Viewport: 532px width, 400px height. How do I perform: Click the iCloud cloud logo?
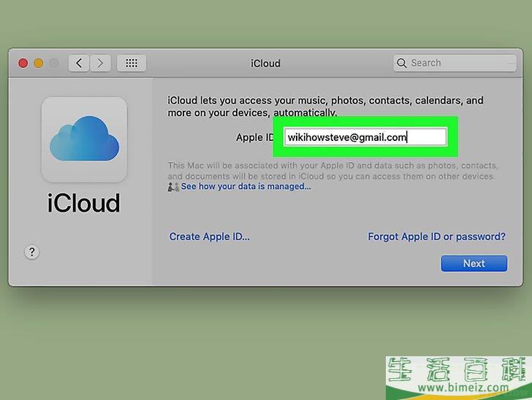84,139
